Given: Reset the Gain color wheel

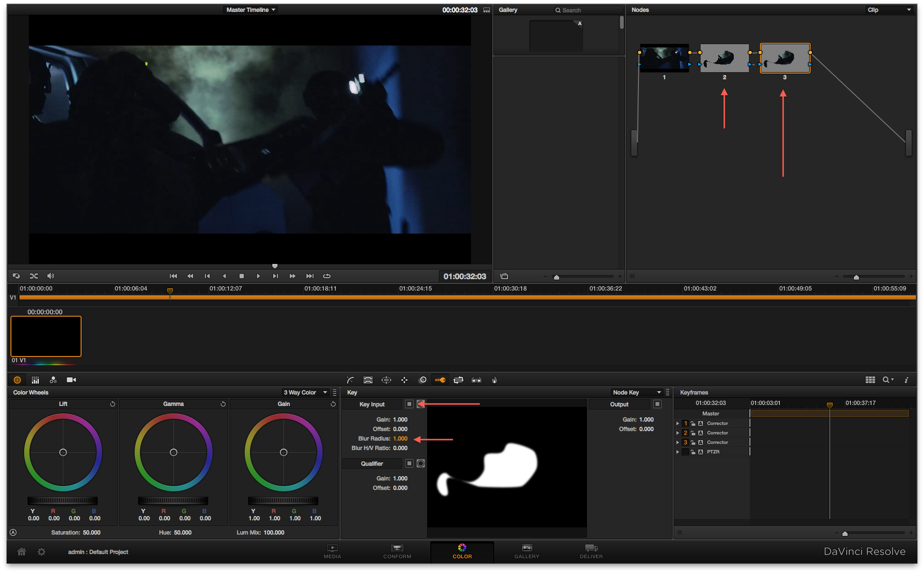Looking at the screenshot, I should pos(333,404).
